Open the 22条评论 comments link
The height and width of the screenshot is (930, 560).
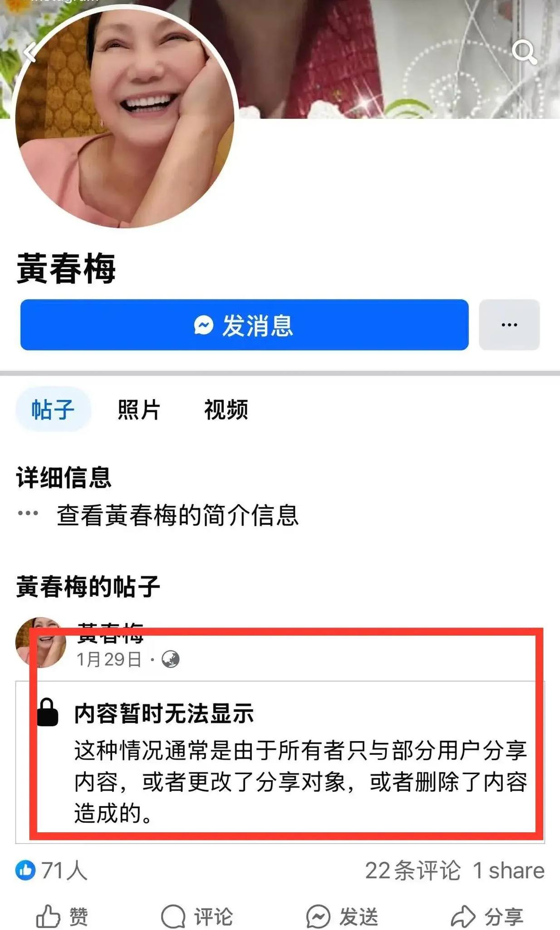click(x=413, y=871)
